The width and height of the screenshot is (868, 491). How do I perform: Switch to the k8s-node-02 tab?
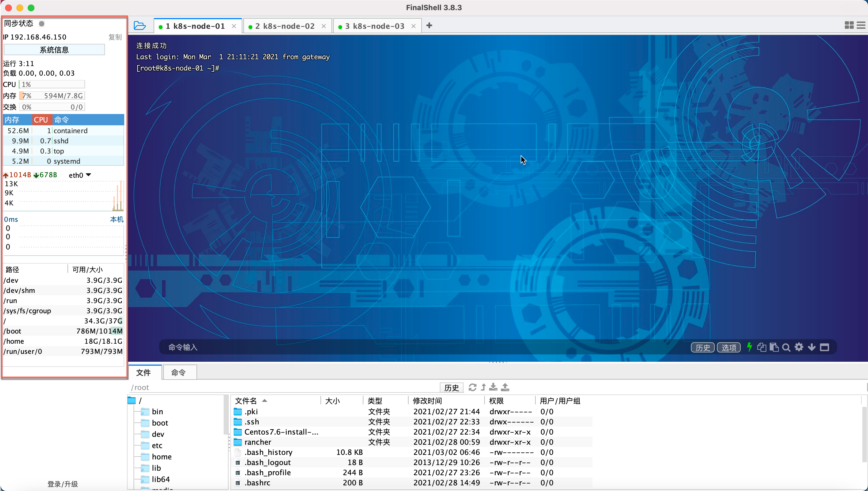click(x=287, y=25)
